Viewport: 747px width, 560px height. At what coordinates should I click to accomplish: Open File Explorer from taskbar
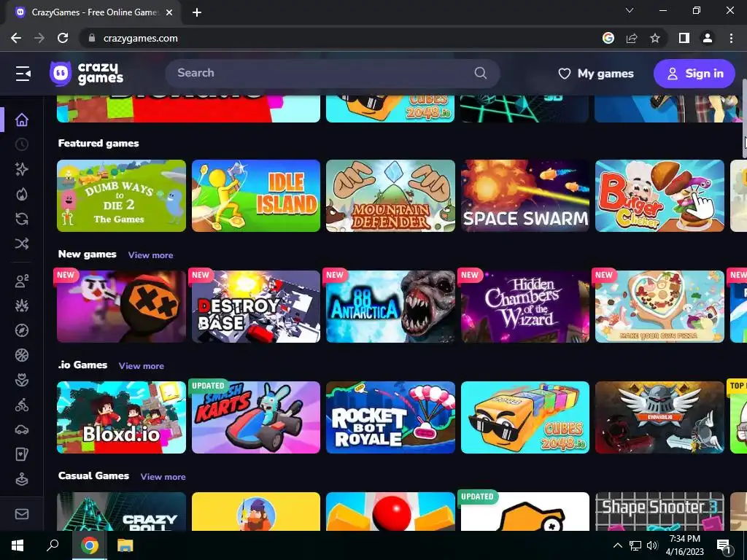[x=125, y=545]
